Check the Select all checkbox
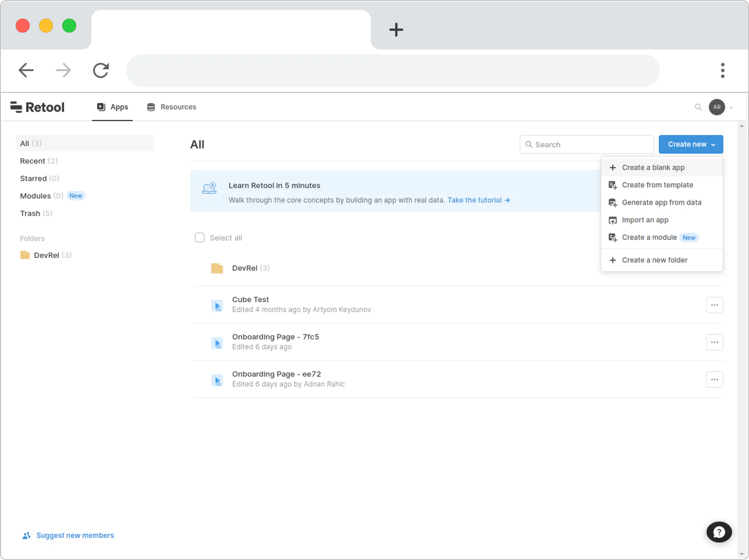Screen dimensions: 749x560 coord(200,237)
